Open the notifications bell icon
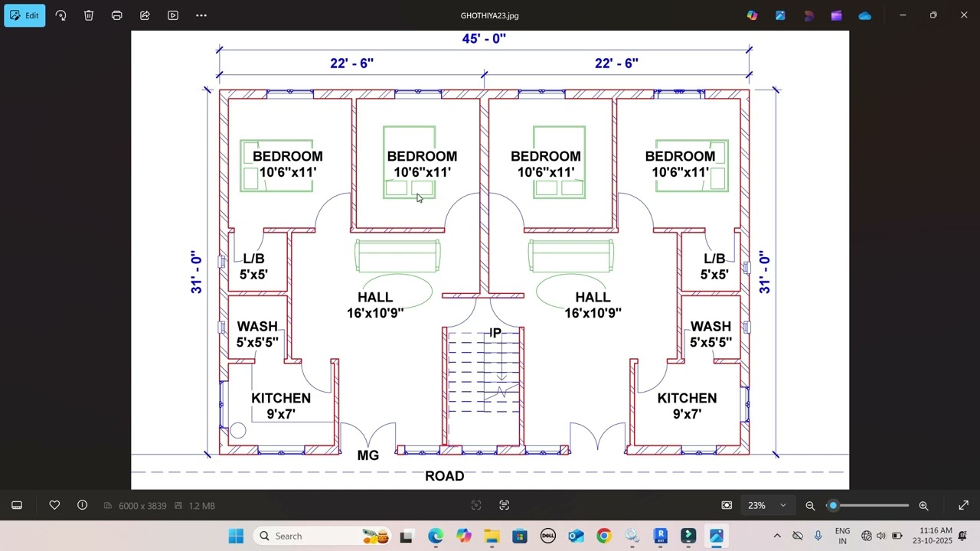 (x=962, y=536)
